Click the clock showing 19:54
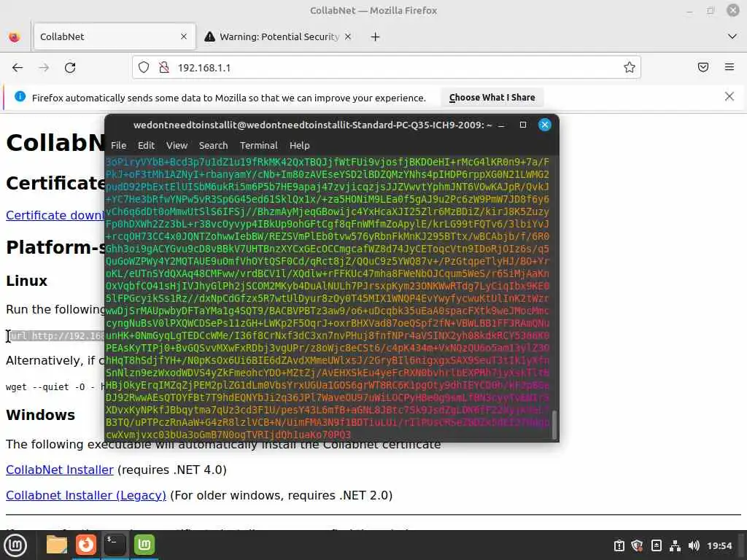Screen dimensions: 747x560 [719, 545]
